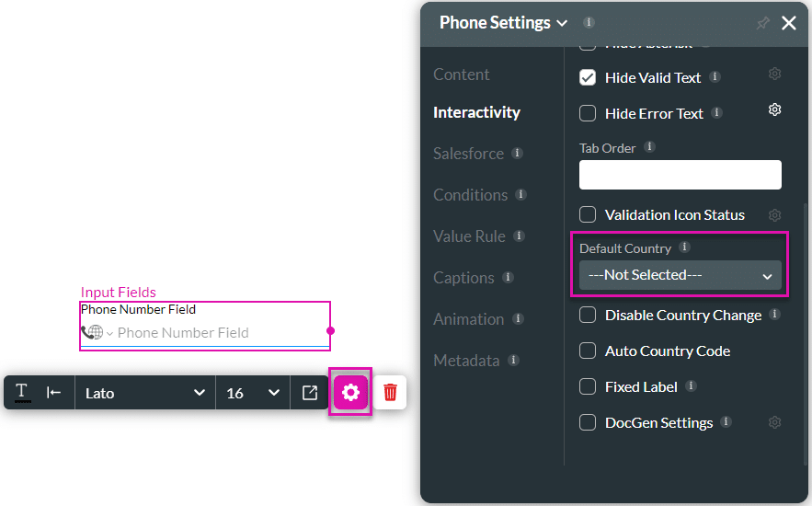This screenshot has height=506, width=812.
Task: Click the info icon beside Default Country
Action: click(684, 247)
